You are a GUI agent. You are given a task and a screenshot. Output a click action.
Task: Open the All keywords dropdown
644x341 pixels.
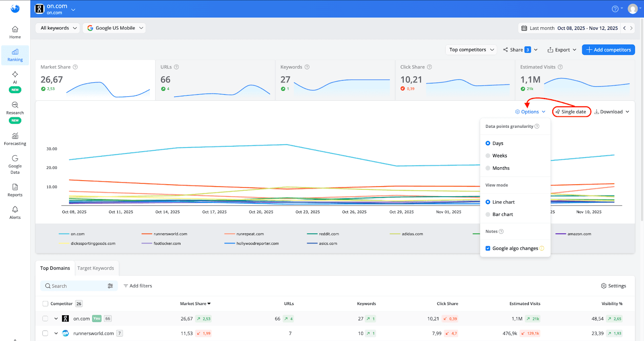click(58, 28)
